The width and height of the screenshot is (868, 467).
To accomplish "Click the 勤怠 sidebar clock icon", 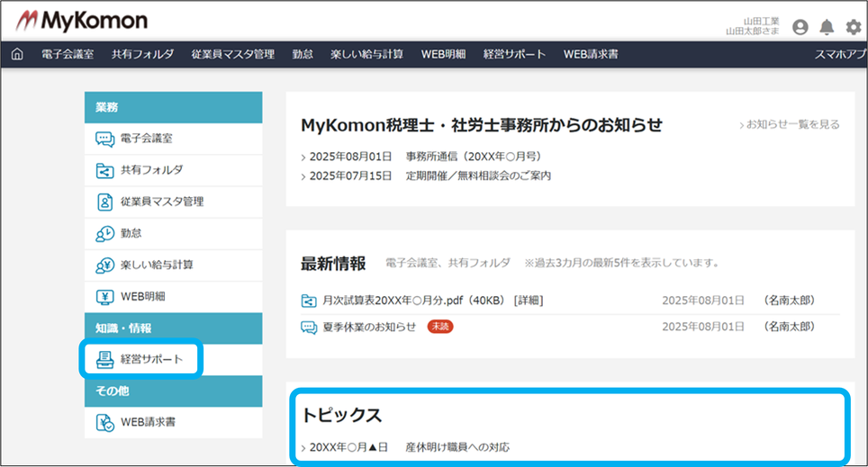I will 105,233.
